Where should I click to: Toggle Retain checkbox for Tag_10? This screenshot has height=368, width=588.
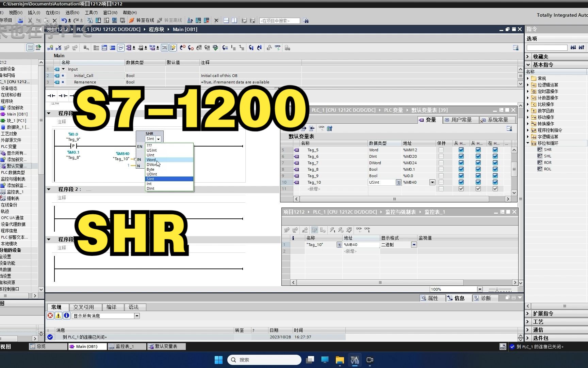441,182
